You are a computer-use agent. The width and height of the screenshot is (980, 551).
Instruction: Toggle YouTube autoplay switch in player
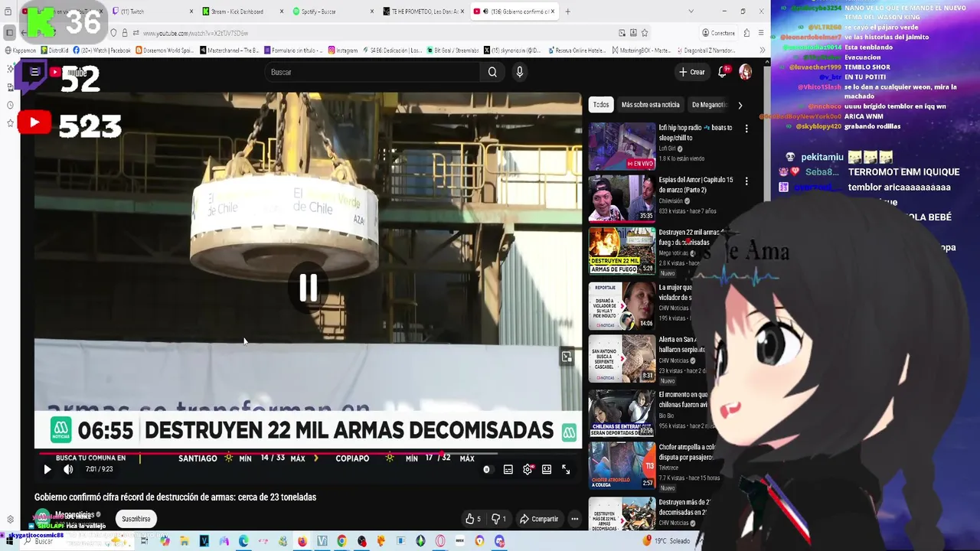click(487, 469)
